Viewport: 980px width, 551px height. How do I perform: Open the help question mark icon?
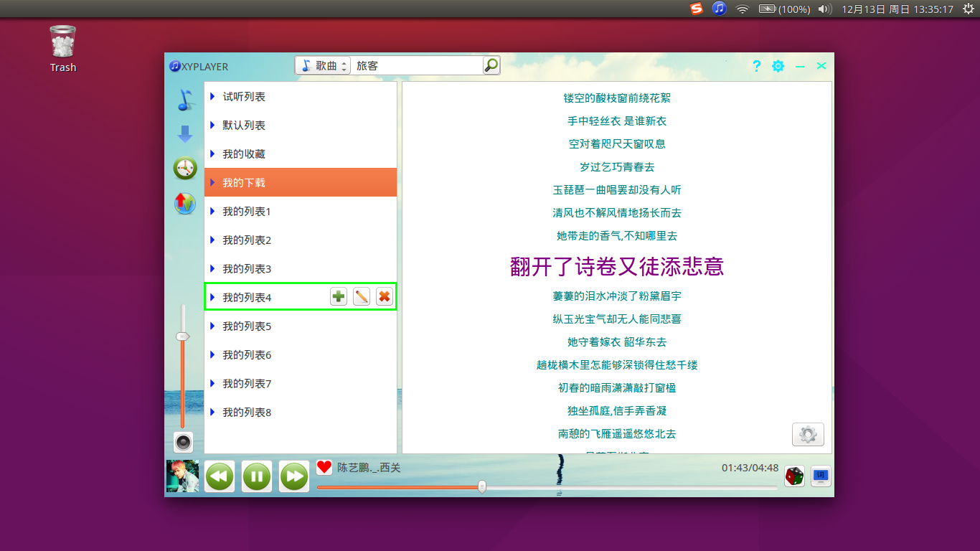click(756, 66)
